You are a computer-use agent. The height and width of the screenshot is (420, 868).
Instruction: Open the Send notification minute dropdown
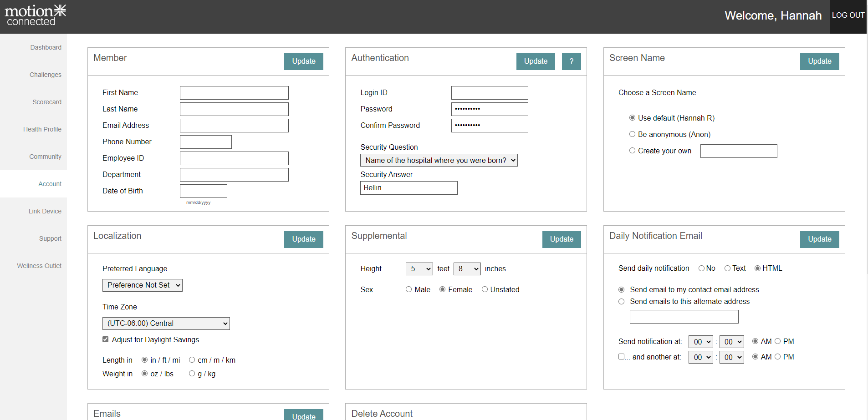(x=731, y=342)
